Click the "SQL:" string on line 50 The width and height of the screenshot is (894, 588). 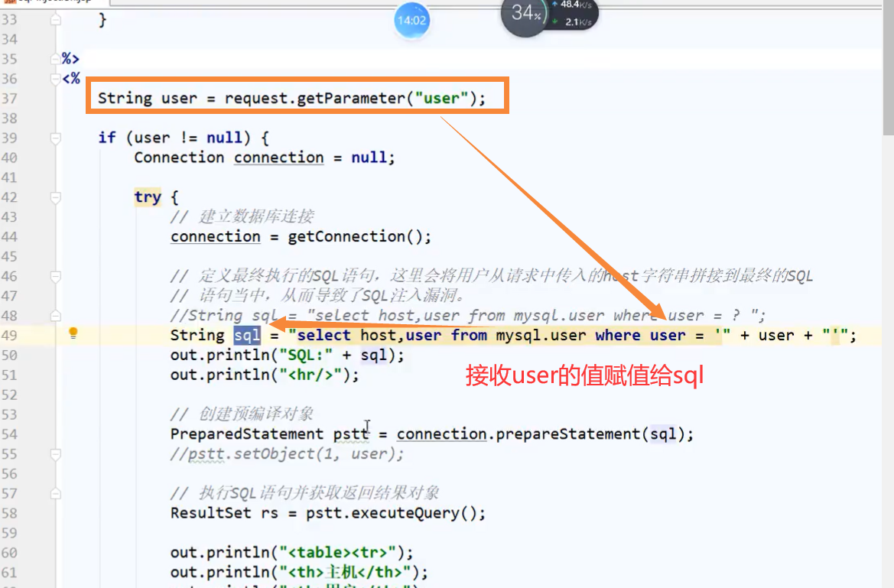306,356
